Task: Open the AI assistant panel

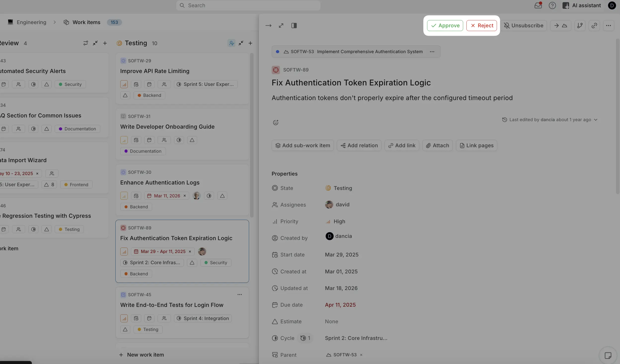Action: (x=582, y=5)
